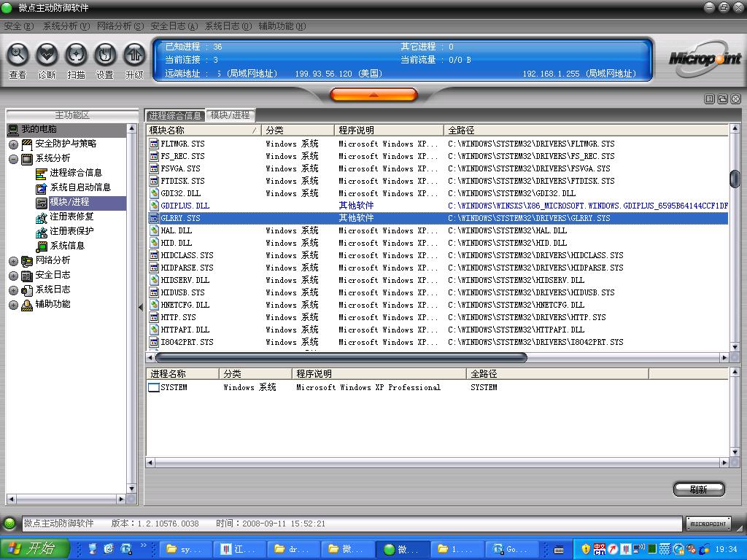This screenshot has width=747, height=560.
Task: Click the 安全日志 node icon
Action: [x=27, y=276]
